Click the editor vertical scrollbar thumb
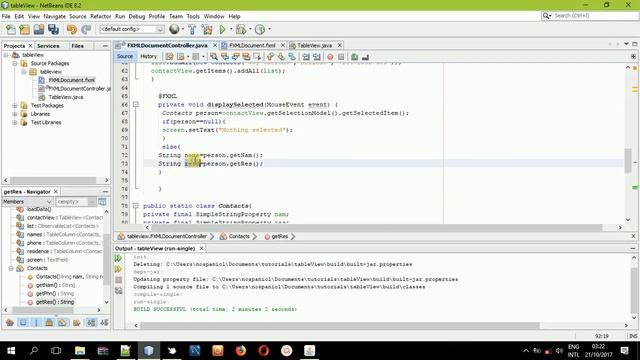This screenshot has height=360, width=640. [x=628, y=160]
